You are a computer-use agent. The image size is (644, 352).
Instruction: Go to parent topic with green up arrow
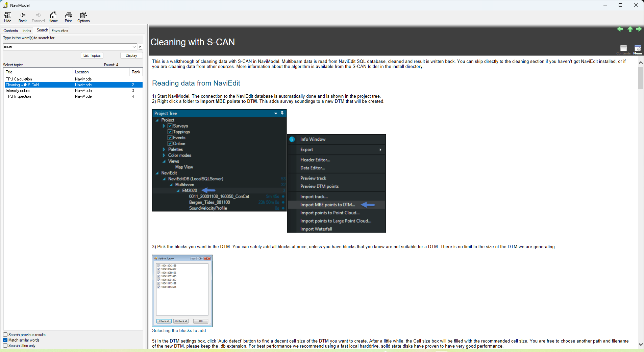630,29
